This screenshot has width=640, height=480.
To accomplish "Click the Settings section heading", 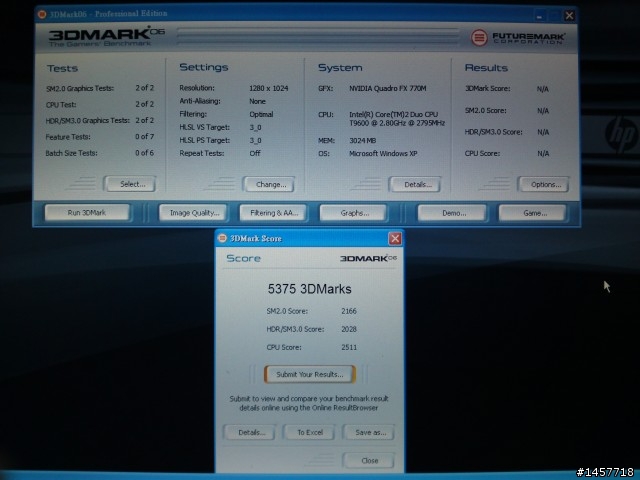I will click(204, 67).
